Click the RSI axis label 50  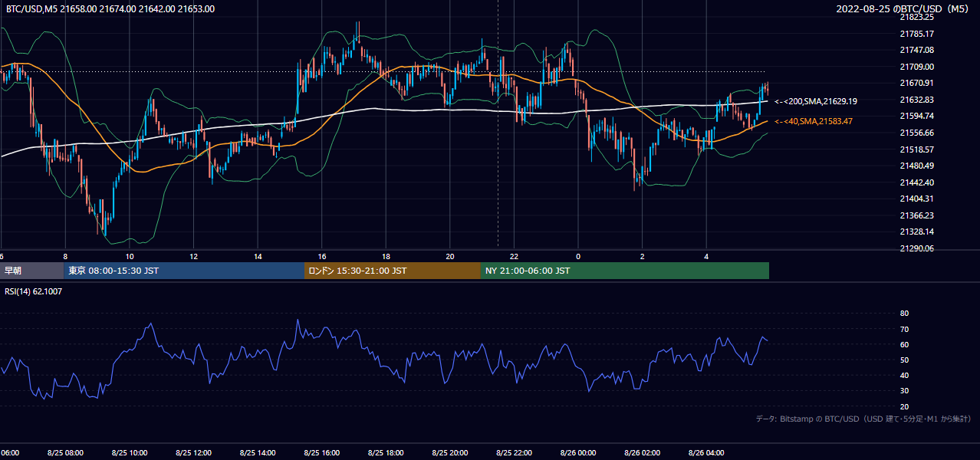pos(904,360)
